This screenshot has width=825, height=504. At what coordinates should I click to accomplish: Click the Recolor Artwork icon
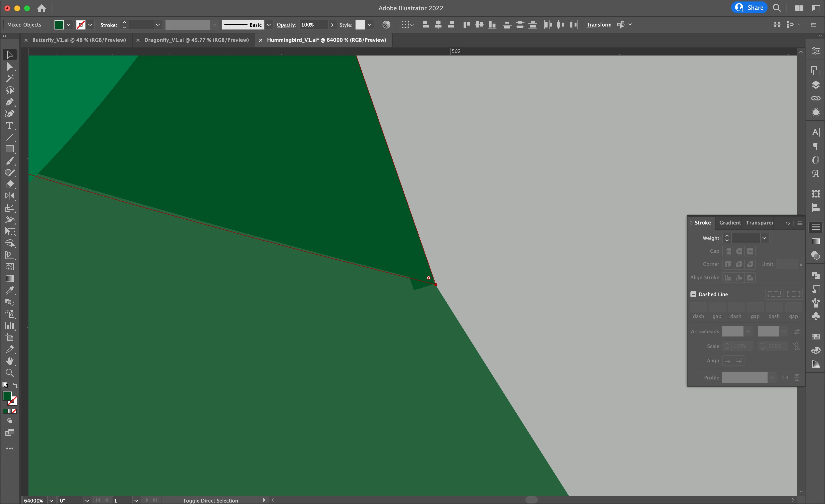click(x=386, y=25)
